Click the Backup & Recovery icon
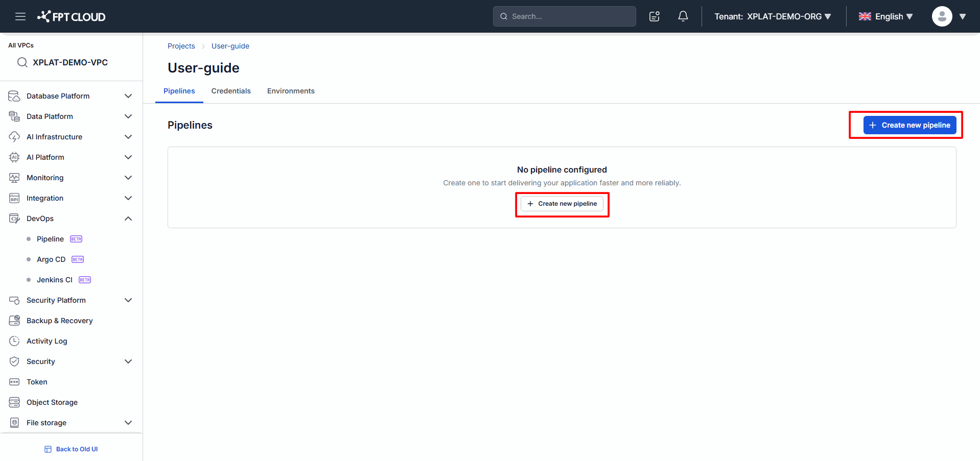 14,321
